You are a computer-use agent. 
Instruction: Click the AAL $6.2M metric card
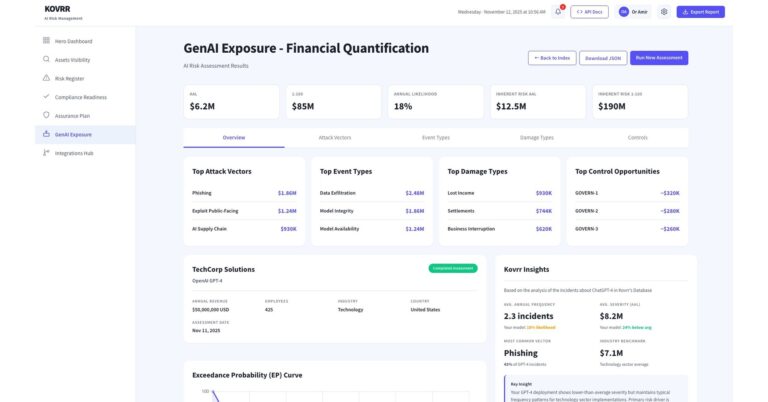click(x=231, y=102)
